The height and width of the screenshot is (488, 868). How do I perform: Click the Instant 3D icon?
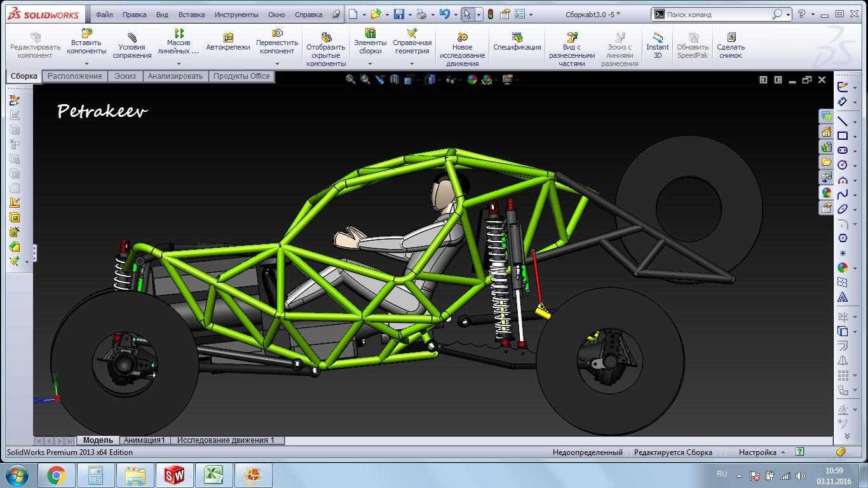(658, 38)
